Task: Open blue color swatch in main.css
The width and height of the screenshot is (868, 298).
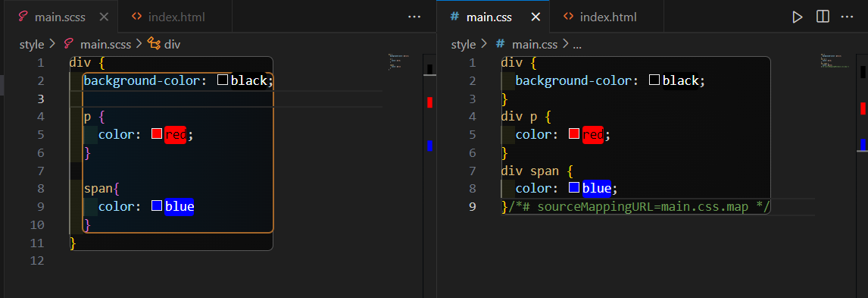Action: 574,188
